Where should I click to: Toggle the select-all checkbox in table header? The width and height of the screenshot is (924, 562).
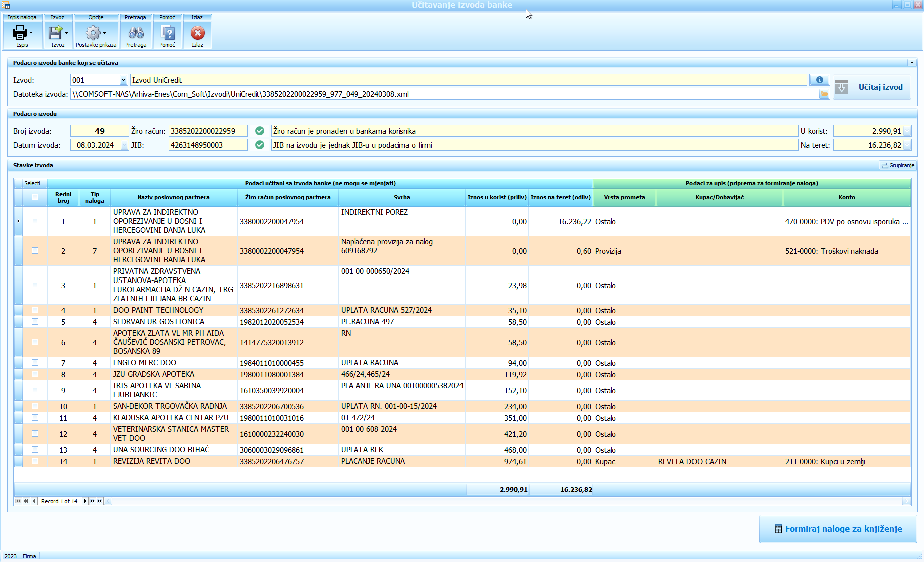pyautogui.click(x=35, y=197)
